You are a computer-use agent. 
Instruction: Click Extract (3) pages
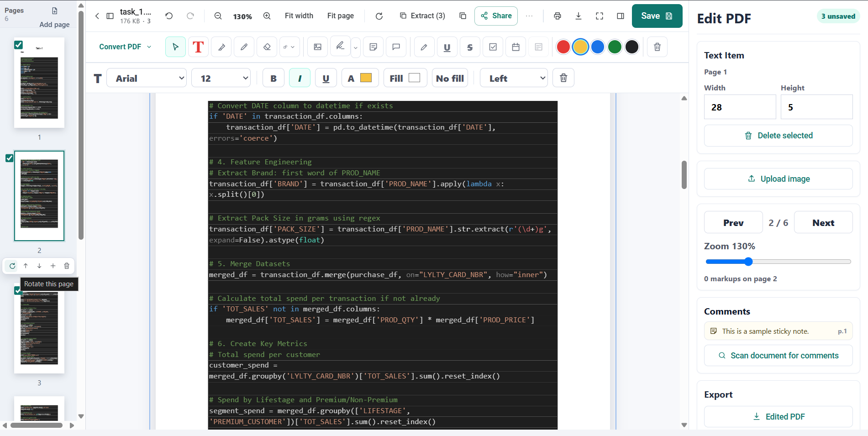click(x=422, y=16)
